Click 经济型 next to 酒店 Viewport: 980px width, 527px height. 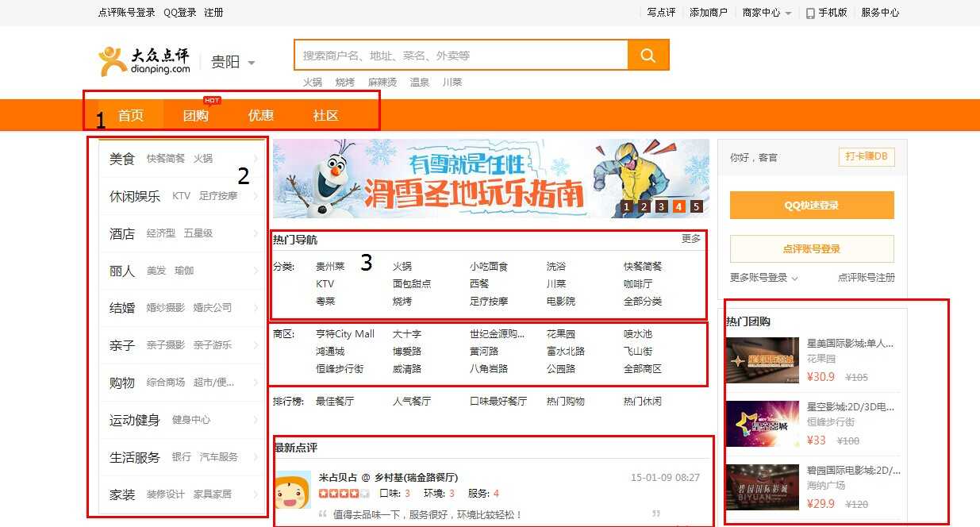[161, 233]
